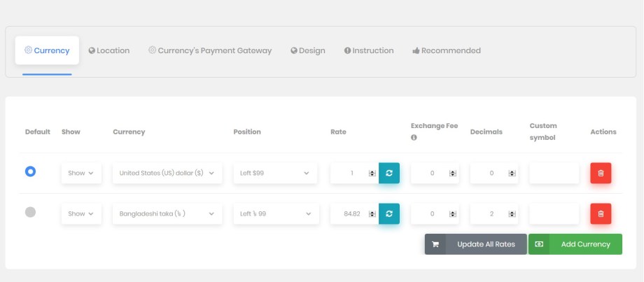Viewport: 644px width, 282px height.
Task: Open the Bangladeshi taka currency dropdown
Action: [x=167, y=213]
